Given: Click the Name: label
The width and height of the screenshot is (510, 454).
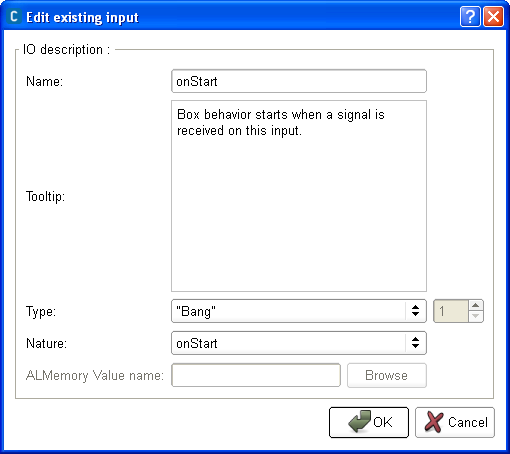Looking at the screenshot, I should [45, 81].
